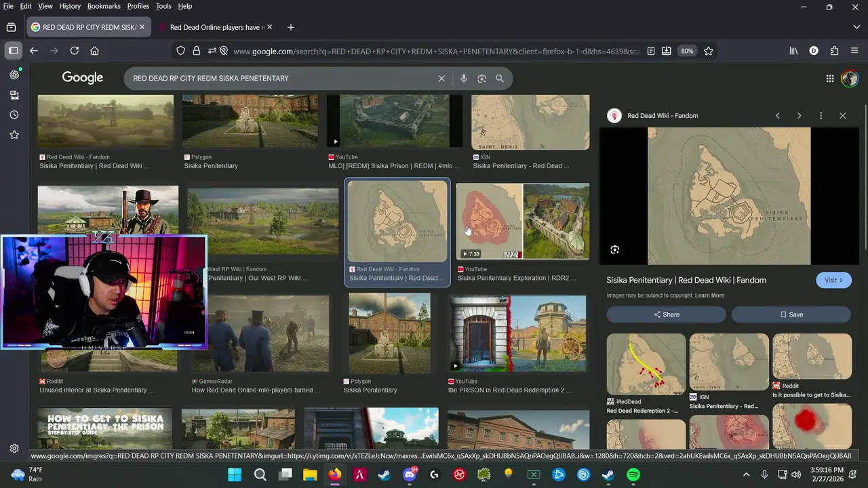This screenshot has width=868, height=488.
Task: Open 'Sisika Penitentiary | Red Dead Wiki | Fandom' title
Action: (x=686, y=280)
